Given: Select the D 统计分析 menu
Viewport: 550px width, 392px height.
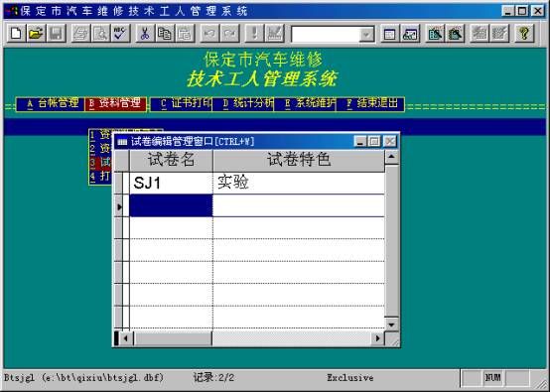Looking at the screenshot, I should [x=243, y=104].
